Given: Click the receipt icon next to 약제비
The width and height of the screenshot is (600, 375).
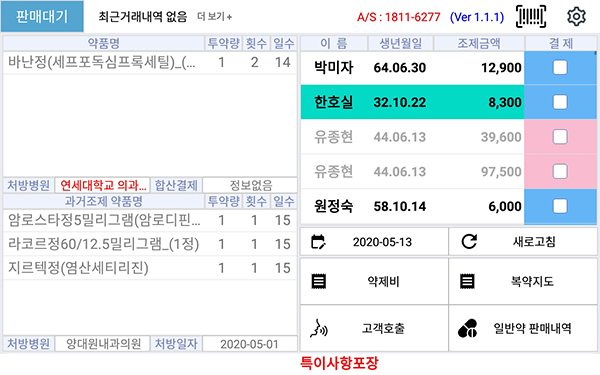Looking at the screenshot, I should tap(319, 281).
